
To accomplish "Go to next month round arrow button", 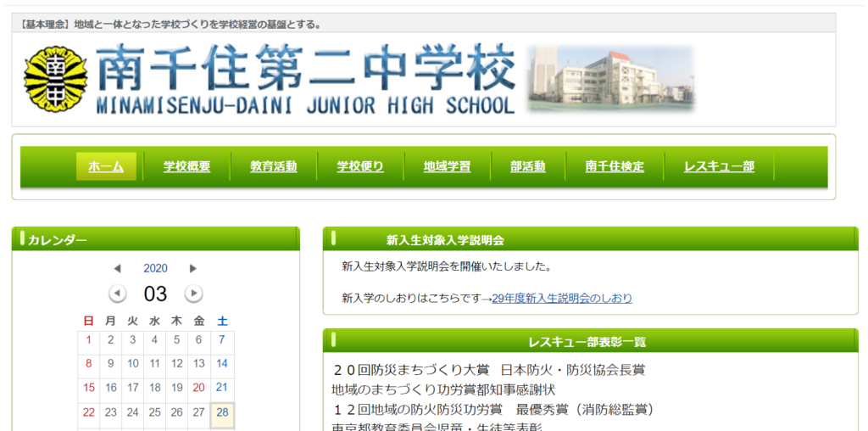I will (193, 293).
